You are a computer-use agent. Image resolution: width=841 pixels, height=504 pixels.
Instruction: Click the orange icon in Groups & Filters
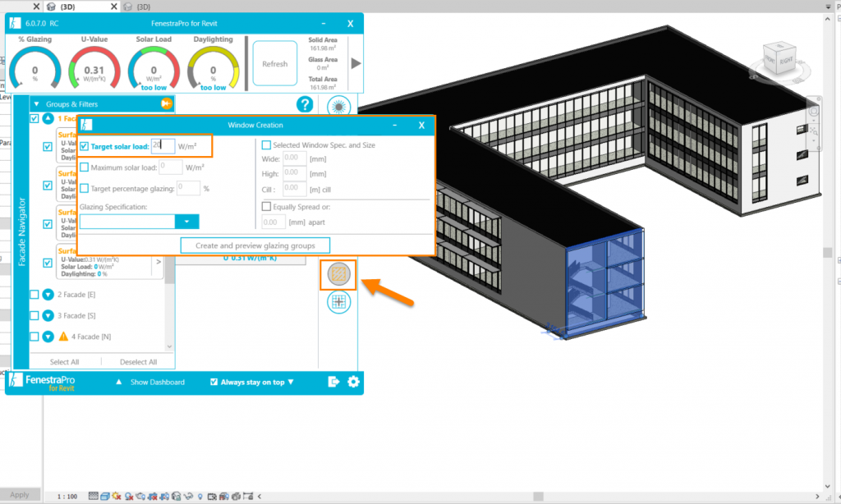click(167, 103)
